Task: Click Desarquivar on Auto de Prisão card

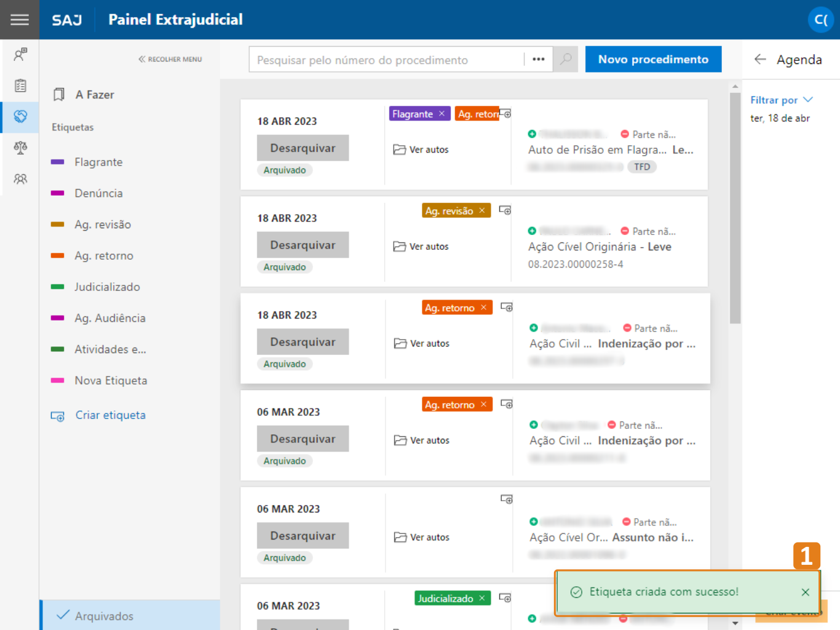Action: click(303, 148)
